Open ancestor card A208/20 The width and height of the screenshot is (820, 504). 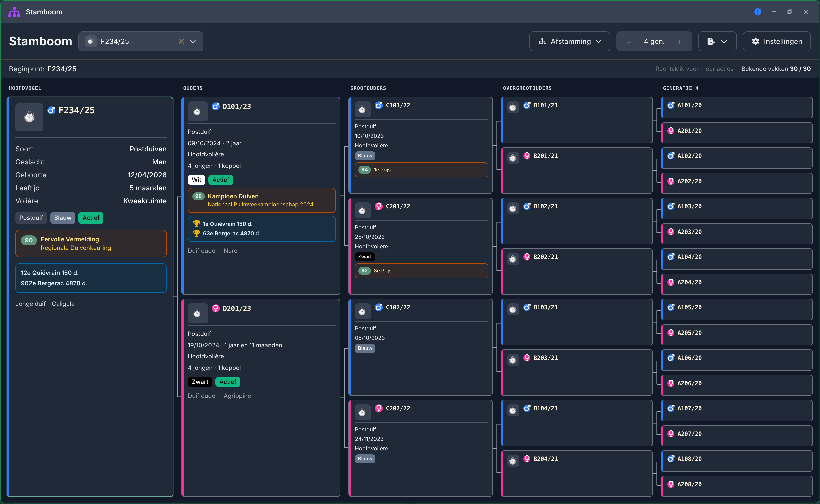(x=737, y=486)
